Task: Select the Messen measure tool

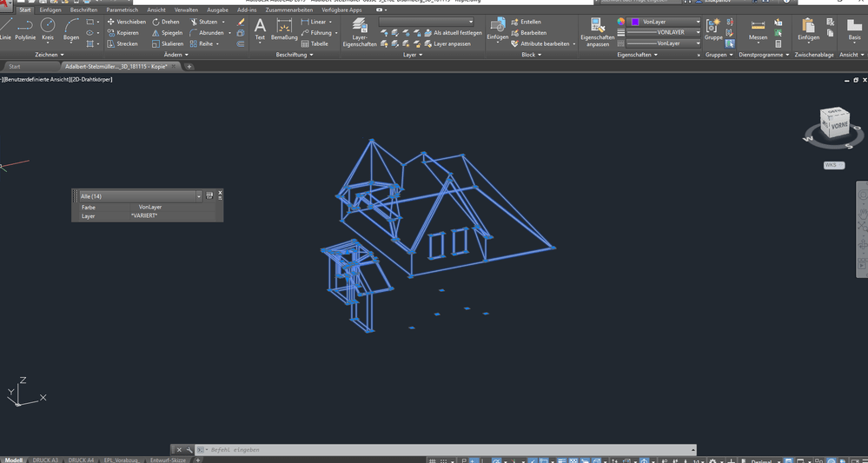Action: click(758, 30)
